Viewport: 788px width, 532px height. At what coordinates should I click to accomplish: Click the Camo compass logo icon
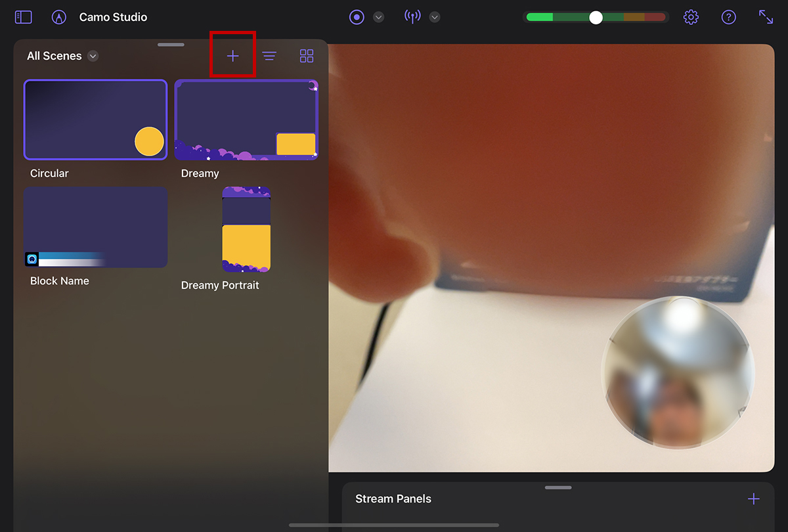(59, 17)
